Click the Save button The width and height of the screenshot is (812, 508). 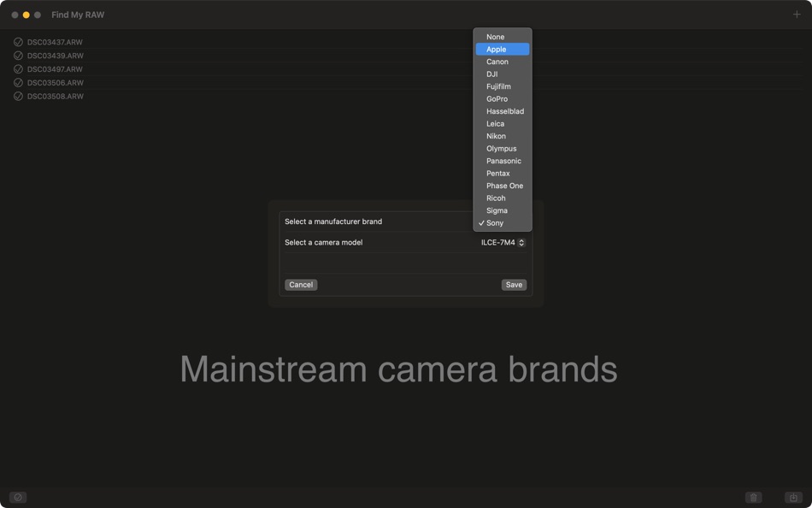tap(514, 285)
